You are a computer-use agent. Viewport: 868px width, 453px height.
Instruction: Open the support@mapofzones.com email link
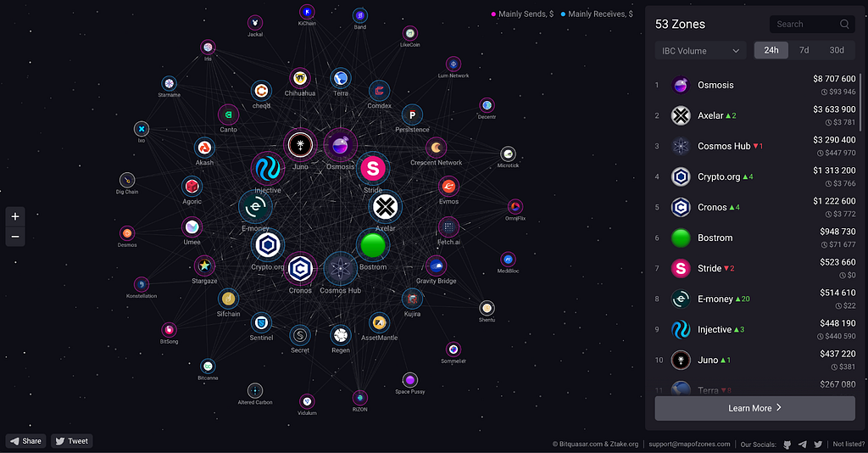[689, 445]
